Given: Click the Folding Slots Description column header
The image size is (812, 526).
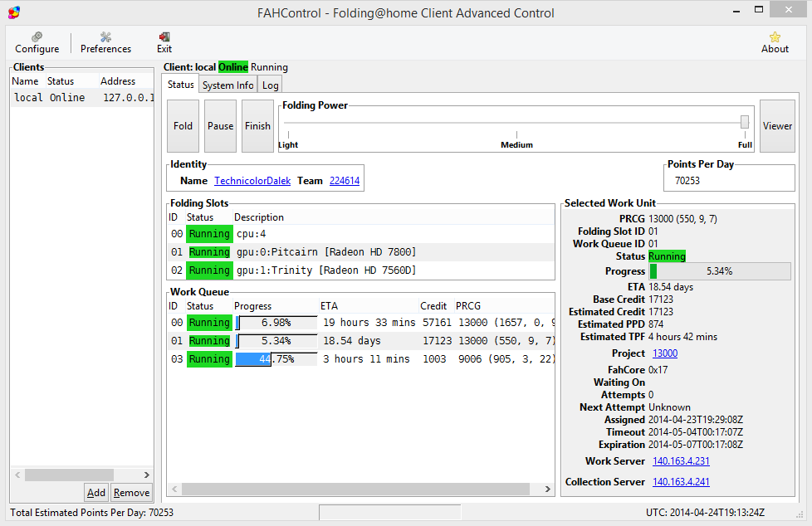Looking at the screenshot, I should (393, 217).
